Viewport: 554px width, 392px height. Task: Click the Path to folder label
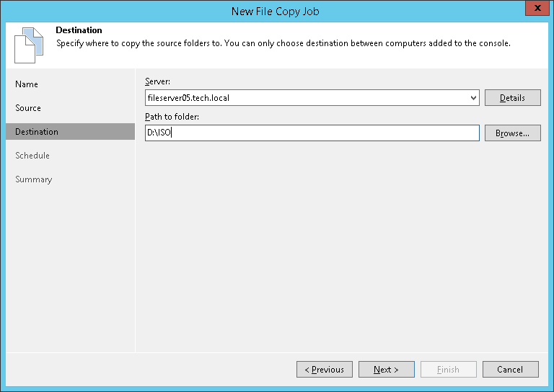pyautogui.click(x=172, y=117)
